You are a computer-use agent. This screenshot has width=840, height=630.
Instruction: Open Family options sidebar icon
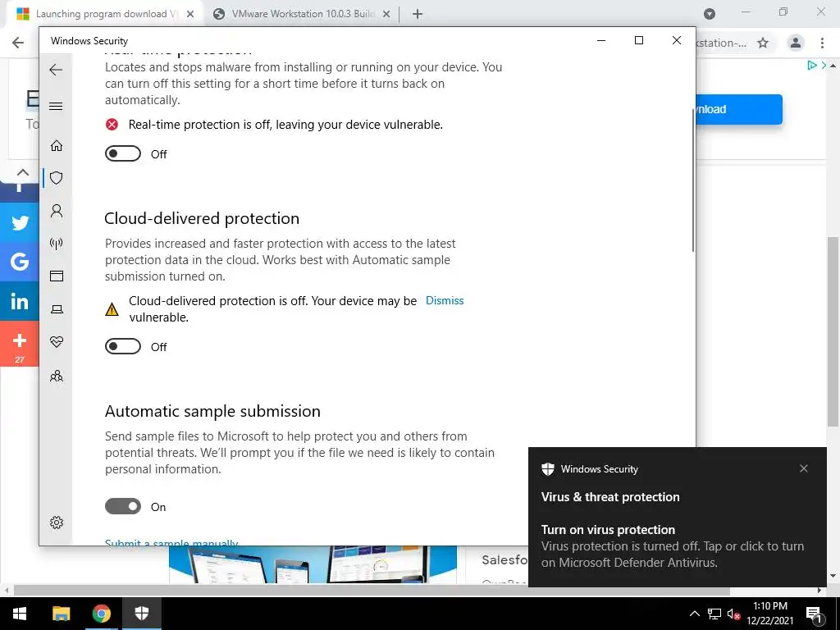tap(57, 376)
